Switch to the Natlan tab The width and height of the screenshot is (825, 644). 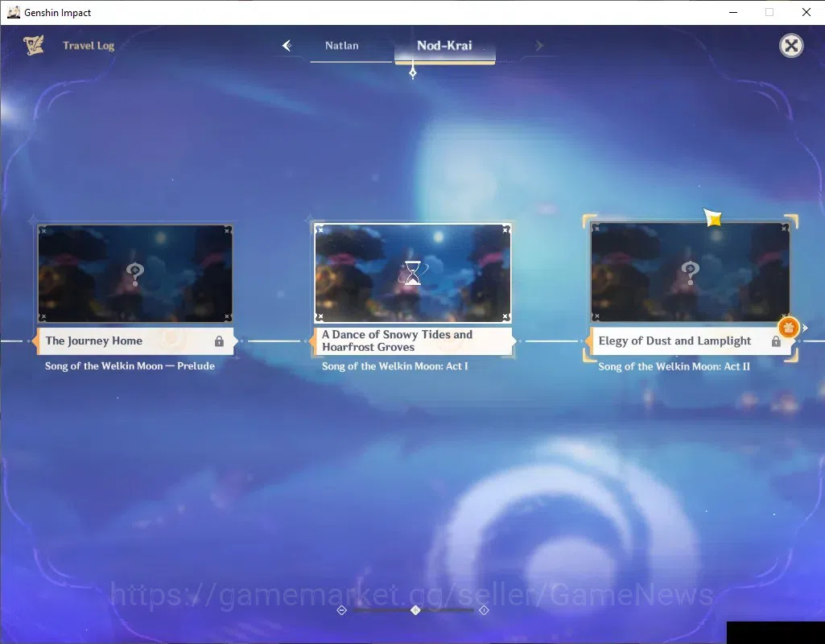point(342,46)
